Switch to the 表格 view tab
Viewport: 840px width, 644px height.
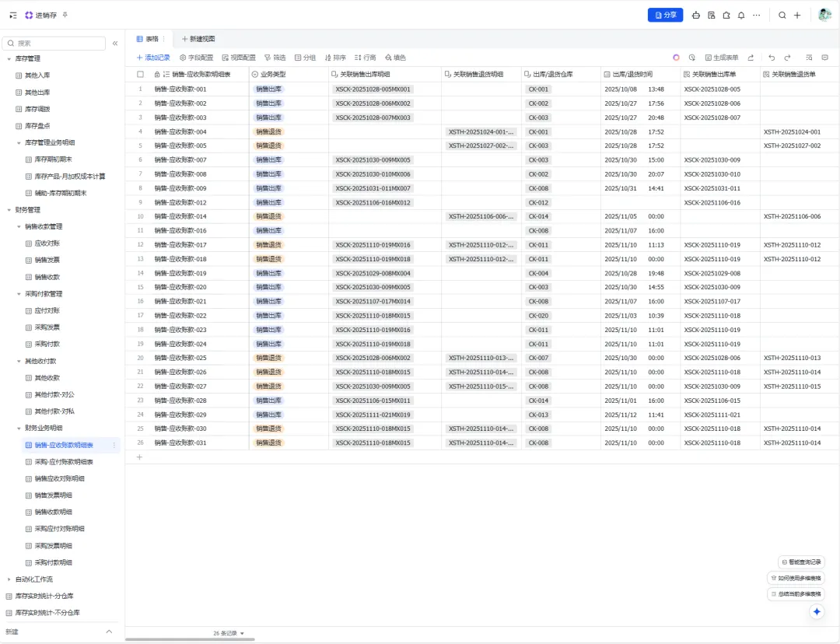click(148, 39)
